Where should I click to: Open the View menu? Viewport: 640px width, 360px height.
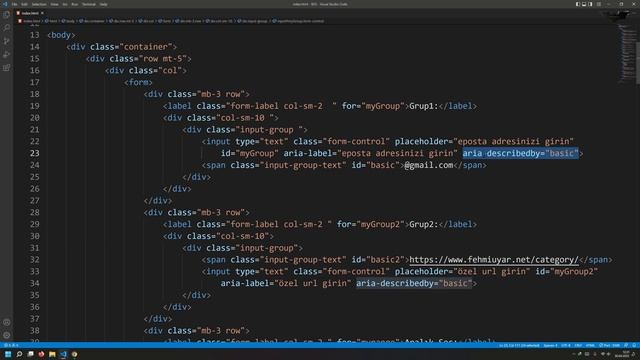pyautogui.click(x=54, y=4)
